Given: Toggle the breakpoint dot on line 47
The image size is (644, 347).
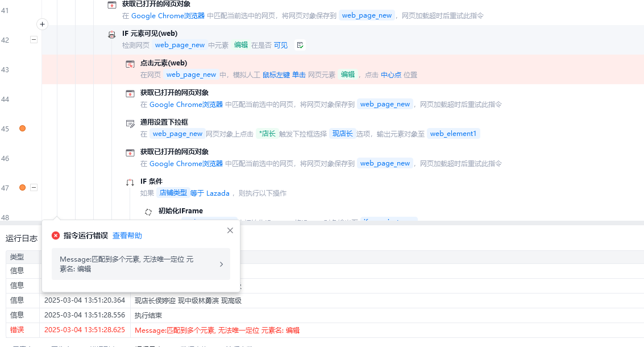Looking at the screenshot, I should click(x=23, y=188).
